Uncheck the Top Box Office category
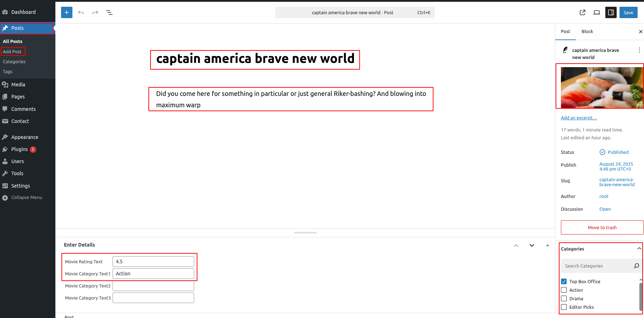Image resolution: width=644 pixels, height=318 pixels. tap(564, 281)
